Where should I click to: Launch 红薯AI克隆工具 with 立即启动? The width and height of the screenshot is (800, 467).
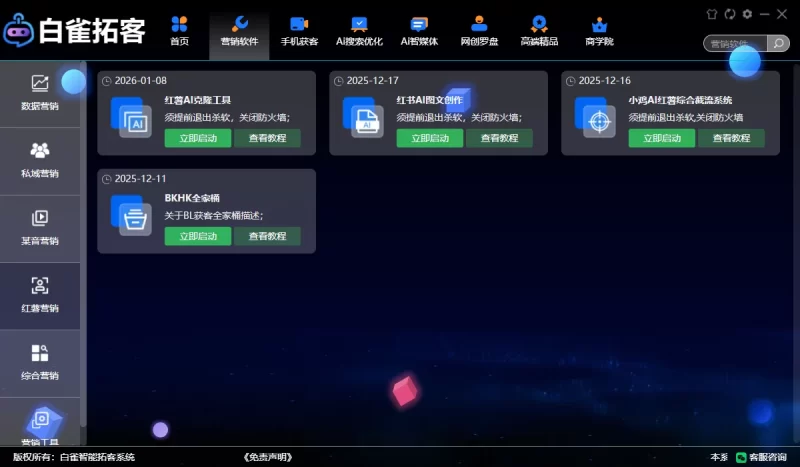tap(198, 138)
